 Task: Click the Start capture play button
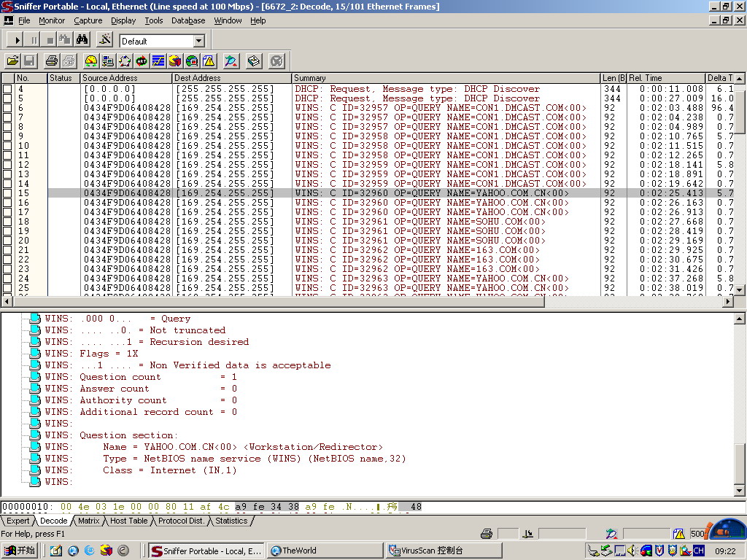pyautogui.click(x=16, y=40)
